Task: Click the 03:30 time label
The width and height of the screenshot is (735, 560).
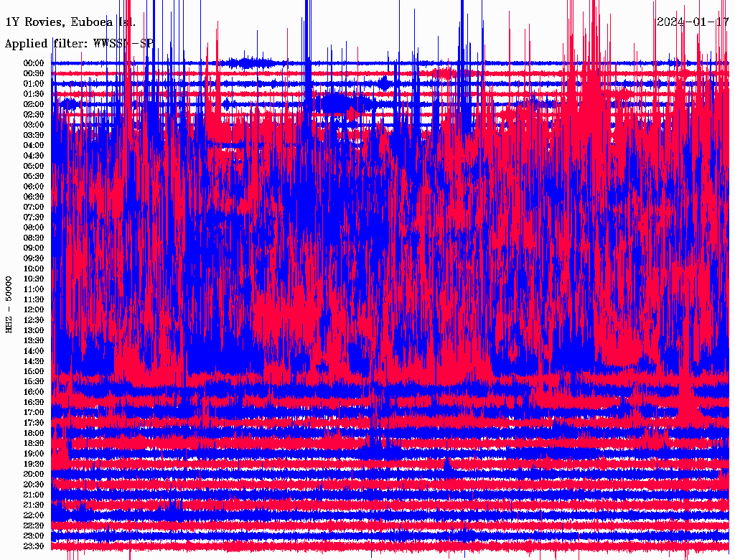Action: pos(34,135)
